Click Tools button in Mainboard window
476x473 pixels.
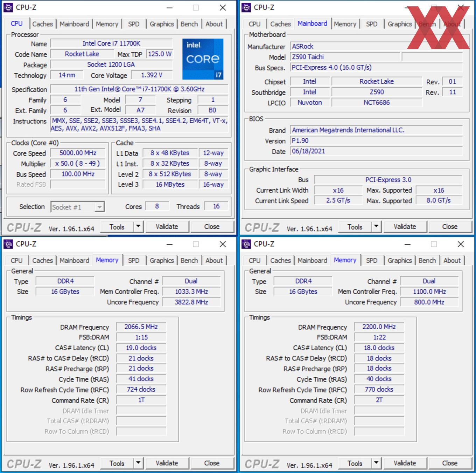pos(355,227)
